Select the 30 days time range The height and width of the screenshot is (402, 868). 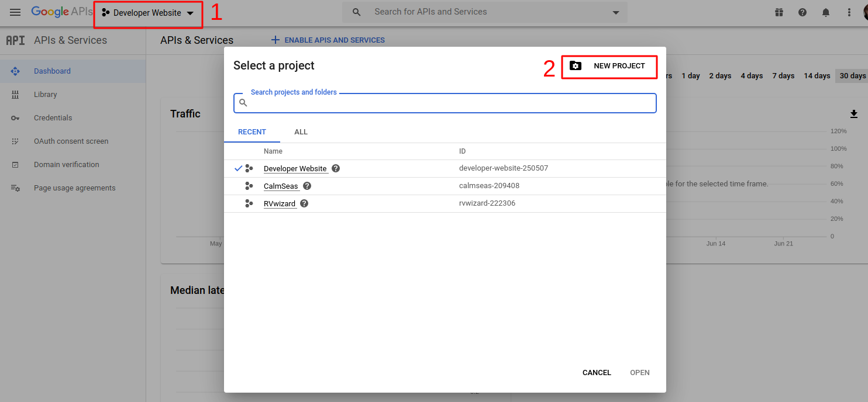pos(852,76)
